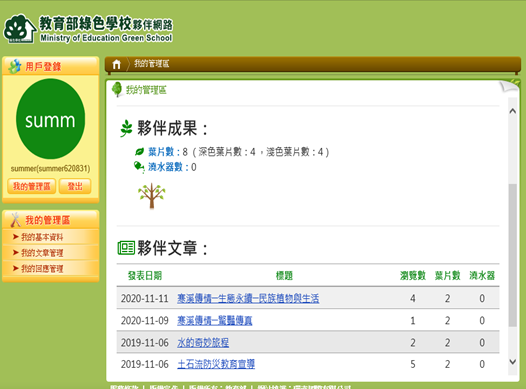Open article 水的奇妙旅程

coord(203,342)
